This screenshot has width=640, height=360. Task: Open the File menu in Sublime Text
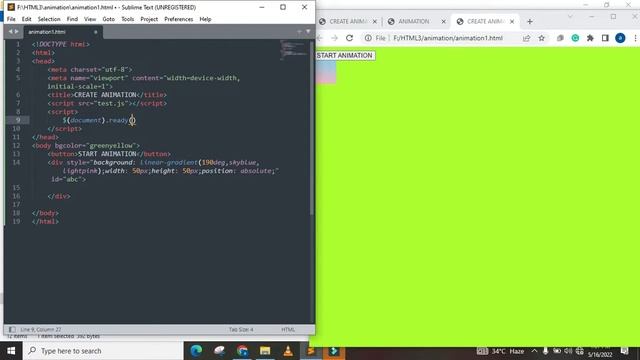click(x=11, y=19)
